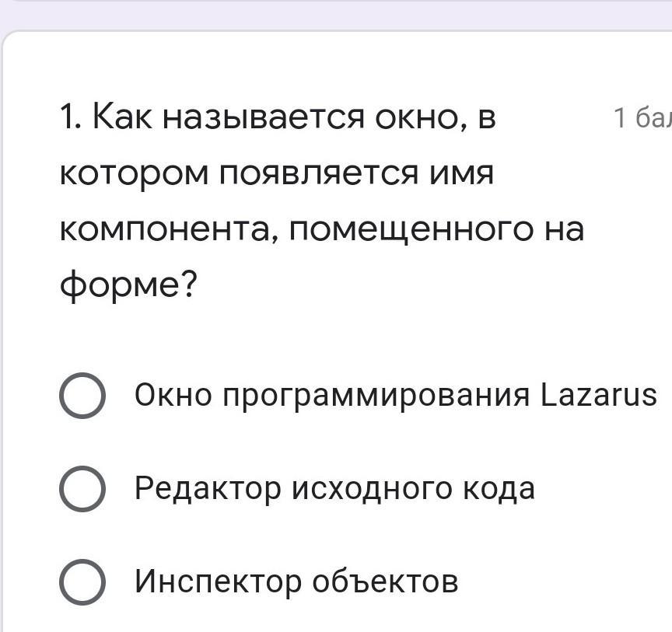Click the label text Редактор исходного кода

(334, 489)
